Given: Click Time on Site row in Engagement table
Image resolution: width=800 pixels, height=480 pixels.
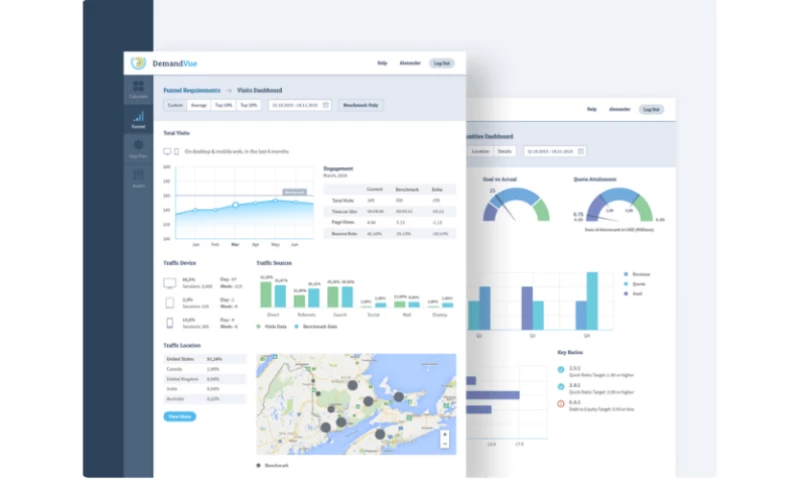Looking at the screenshot, I should coord(390,211).
